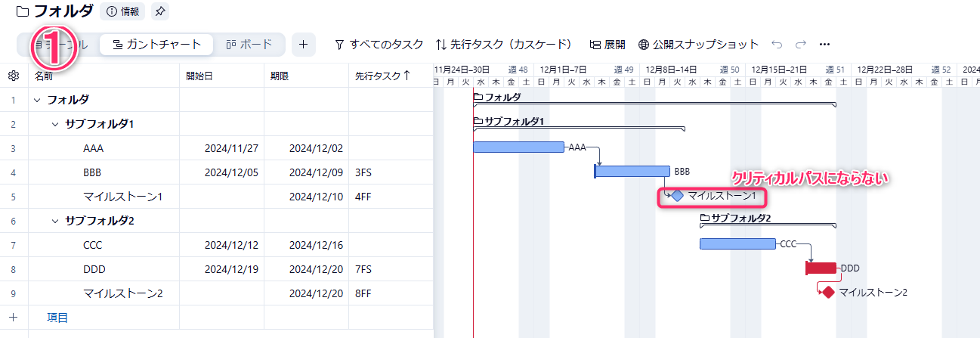Click the undo arrow icon
The image size is (980, 338).
[x=777, y=45]
